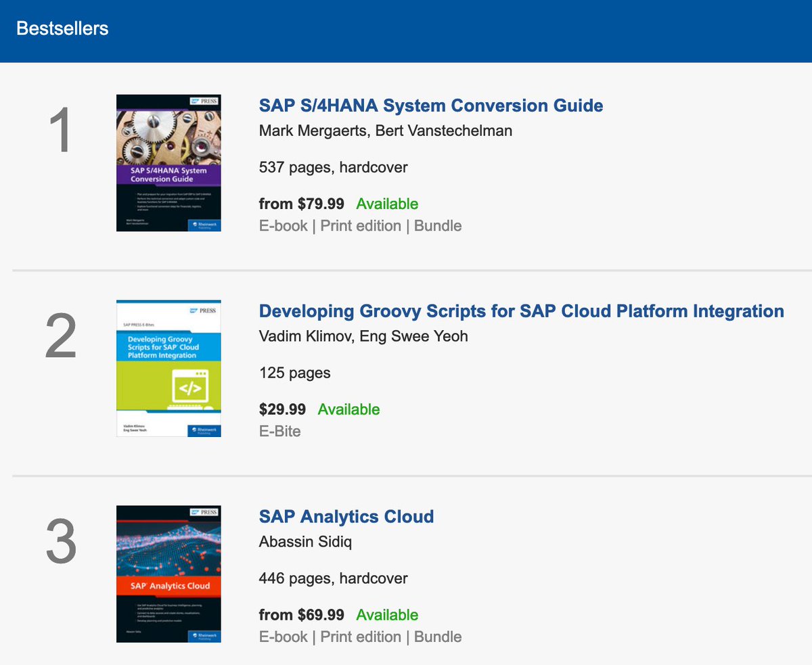The height and width of the screenshot is (665, 812).
Task: Open SAP S/4HANA System Conversion Guide title link
Action: point(430,106)
